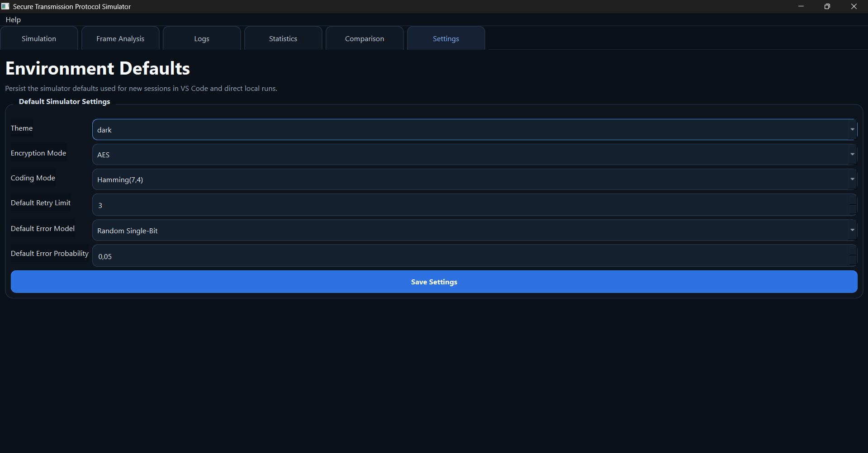Click the Coding Mode label
The height and width of the screenshot is (453, 868).
(x=33, y=178)
